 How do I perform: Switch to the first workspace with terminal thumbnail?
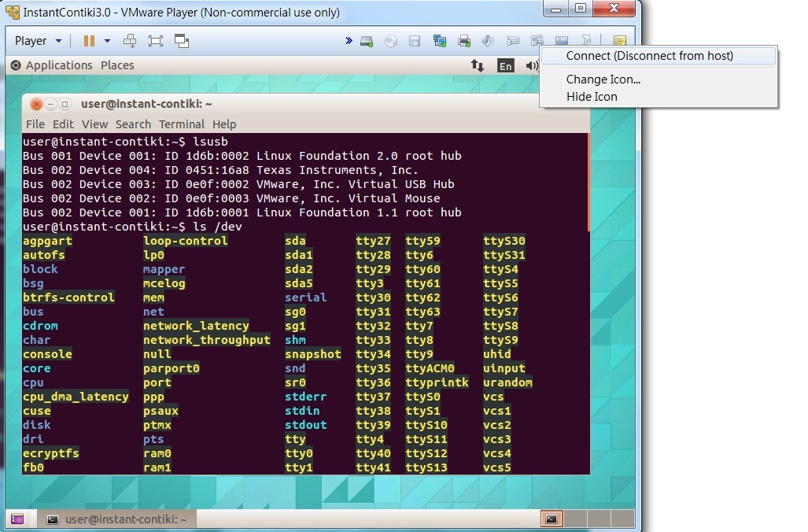[x=551, y=519]
